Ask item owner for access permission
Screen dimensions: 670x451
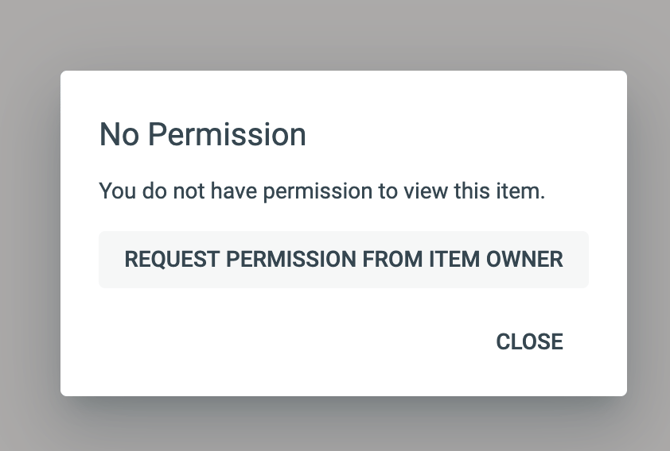[344, 259]
